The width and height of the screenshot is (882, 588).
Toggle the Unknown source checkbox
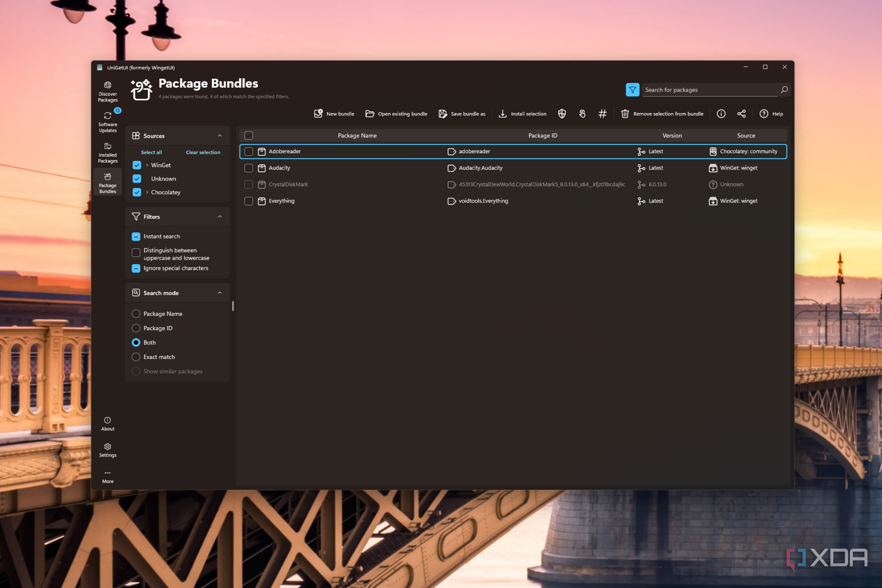137,179
